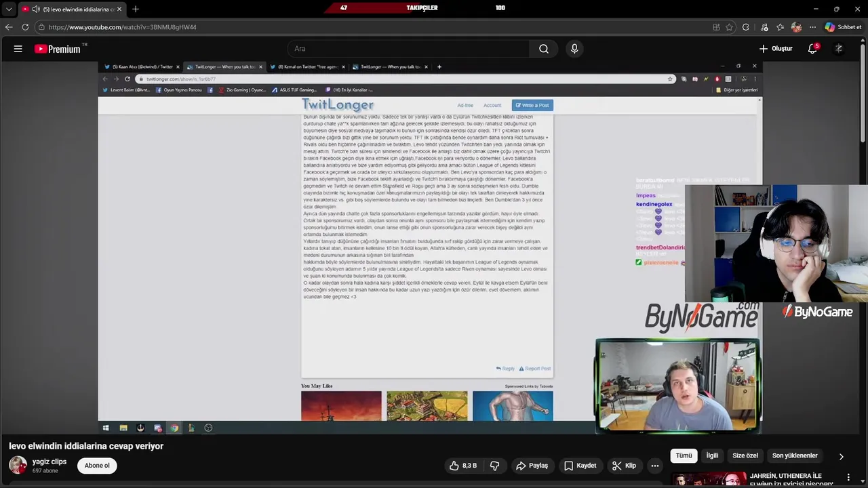Open browser profile picture
The width and height of the screenshot is (868, 488).
(x=796, y=27)
